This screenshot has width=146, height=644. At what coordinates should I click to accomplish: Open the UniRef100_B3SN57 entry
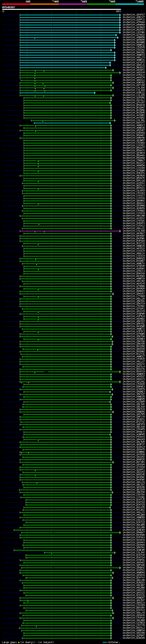pos(133,261)
